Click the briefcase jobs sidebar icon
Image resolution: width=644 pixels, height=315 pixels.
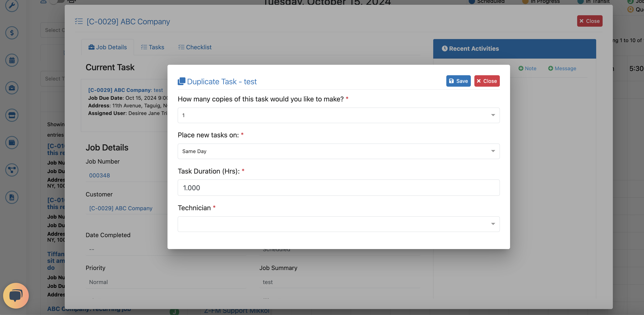coord(12,88)
